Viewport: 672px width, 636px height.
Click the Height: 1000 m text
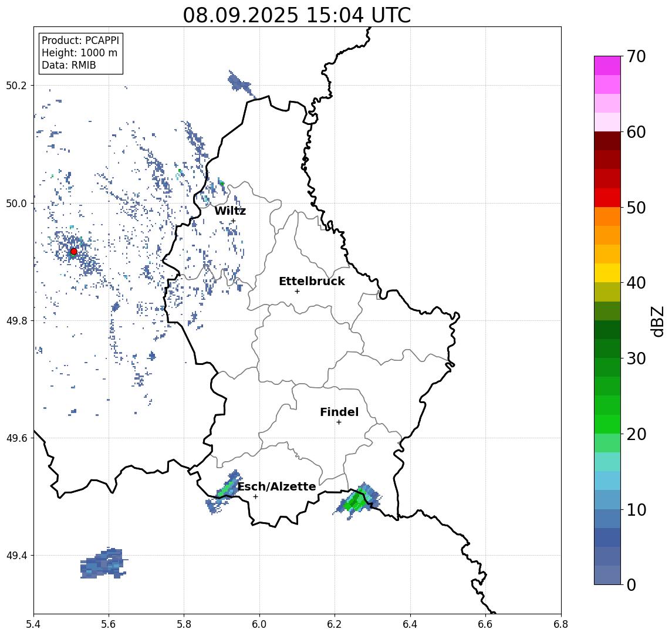pyautogui.click(x=79, y=53)
